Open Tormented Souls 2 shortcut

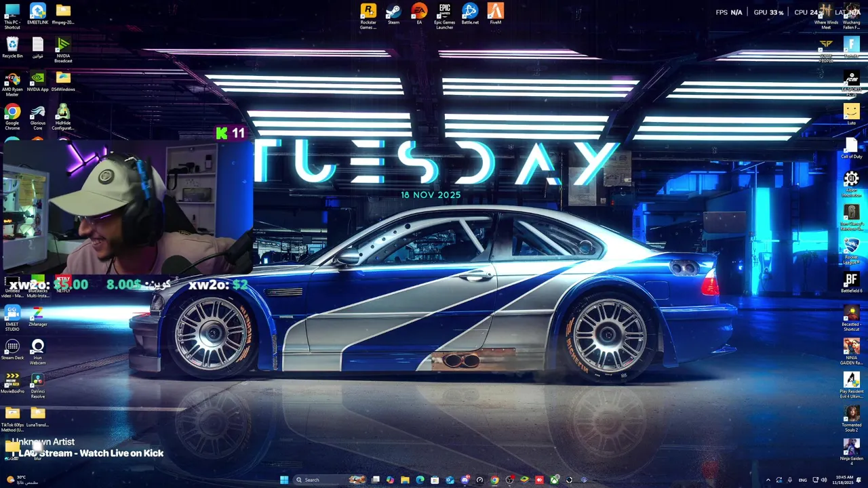[x=851, y=419]
